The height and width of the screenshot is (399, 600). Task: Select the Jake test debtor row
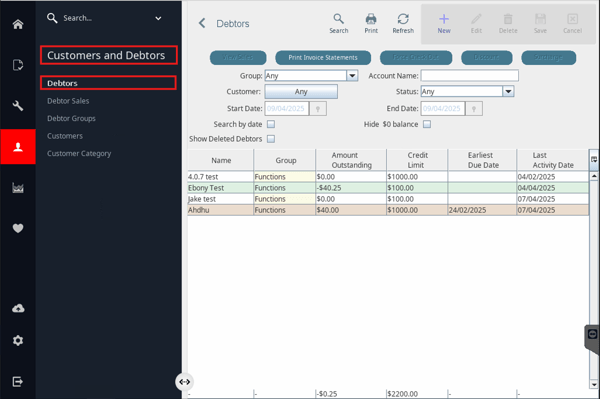click(388, 199)
